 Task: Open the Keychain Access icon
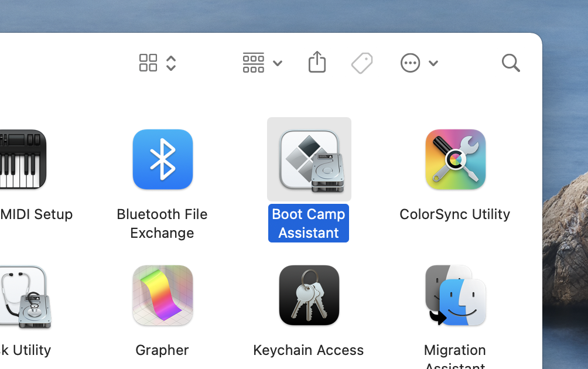pos(309,295)
